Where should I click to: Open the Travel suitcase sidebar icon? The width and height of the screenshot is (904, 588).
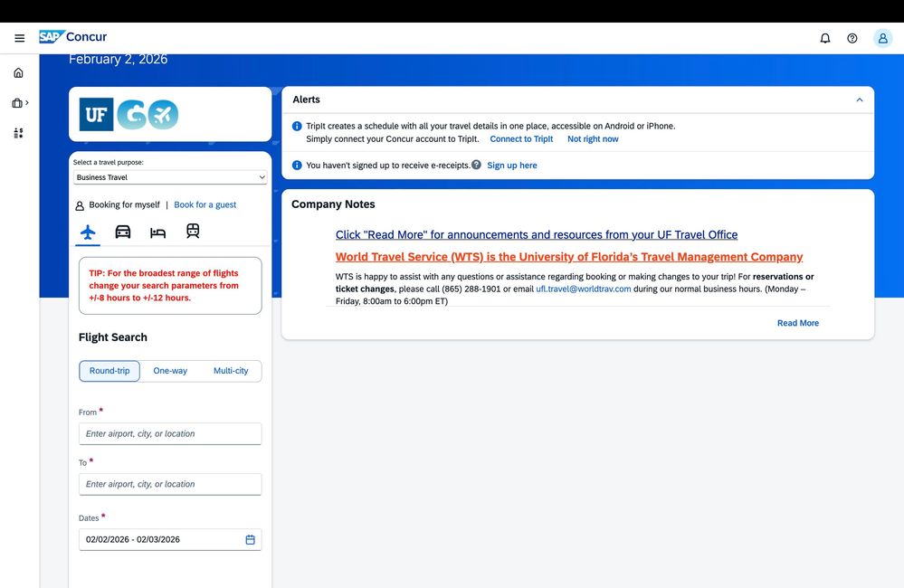(x=17, y=103)
